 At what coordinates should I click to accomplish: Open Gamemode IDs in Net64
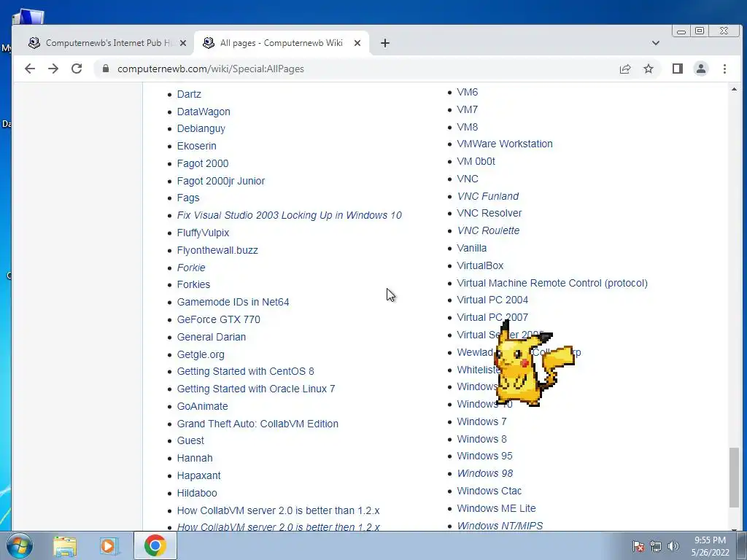click(233, 302)
